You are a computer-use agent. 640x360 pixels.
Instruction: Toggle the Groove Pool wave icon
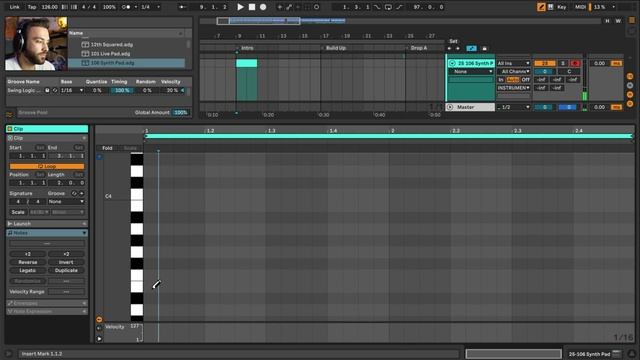pyautogui.click(x=9, y=115)
